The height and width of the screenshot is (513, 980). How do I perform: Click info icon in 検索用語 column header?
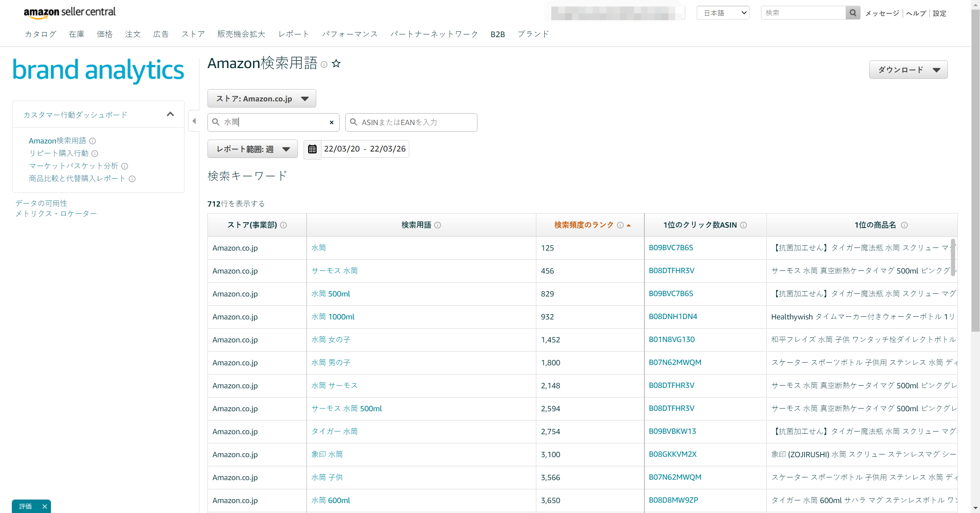click(438, 225)
